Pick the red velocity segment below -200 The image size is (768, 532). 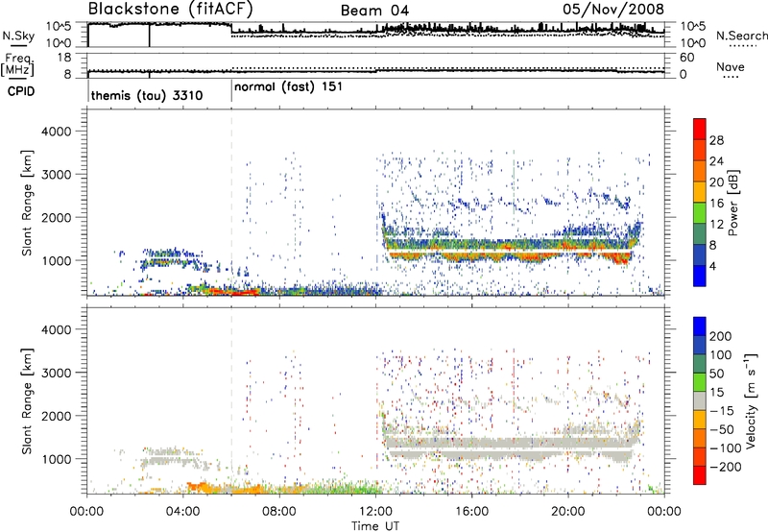click(700, 475)
